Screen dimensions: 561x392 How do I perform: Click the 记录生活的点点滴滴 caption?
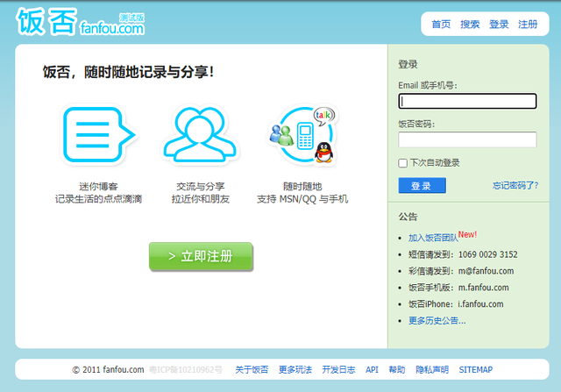click(98, 199)
